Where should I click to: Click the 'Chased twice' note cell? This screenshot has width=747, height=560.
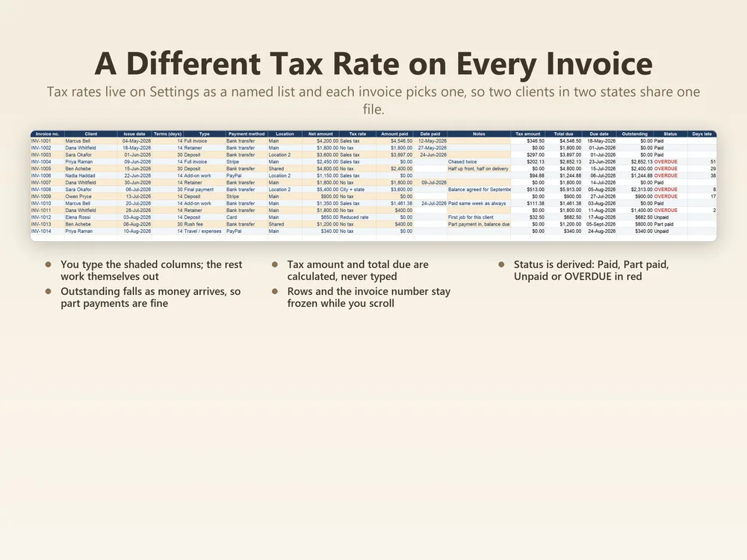click(x=479, y=162)
